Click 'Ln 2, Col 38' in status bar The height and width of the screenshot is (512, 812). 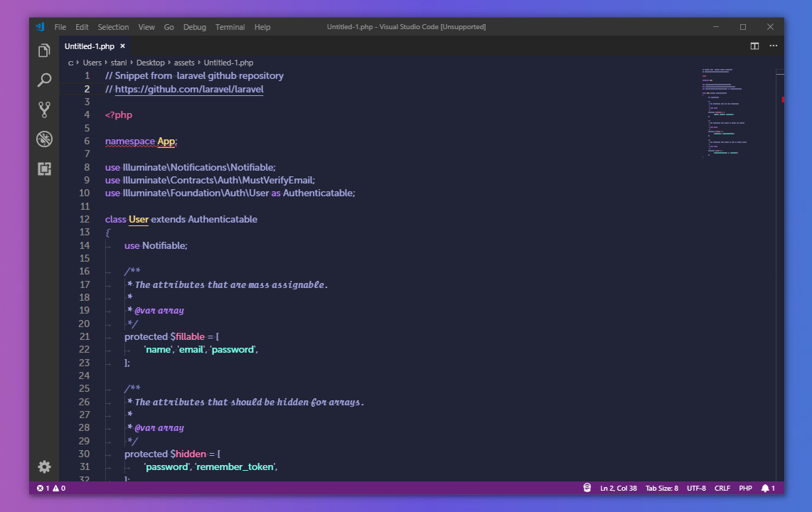[x=619, y=489]
